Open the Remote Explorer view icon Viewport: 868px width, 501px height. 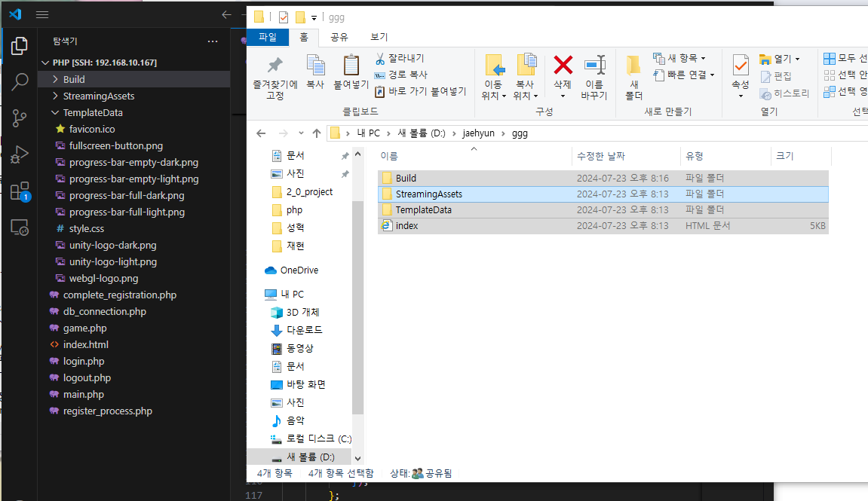[x=20, y=228]
